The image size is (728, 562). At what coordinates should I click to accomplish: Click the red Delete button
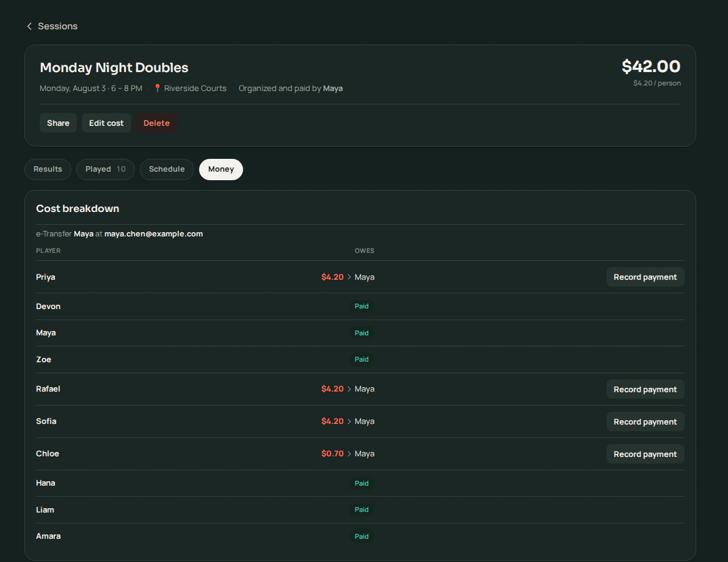(x=156, y=123)
